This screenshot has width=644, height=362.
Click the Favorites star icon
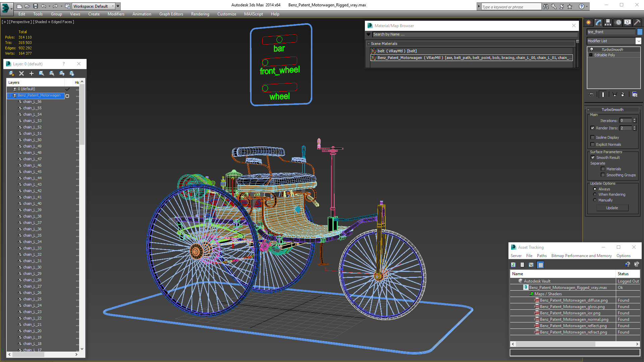570,6
